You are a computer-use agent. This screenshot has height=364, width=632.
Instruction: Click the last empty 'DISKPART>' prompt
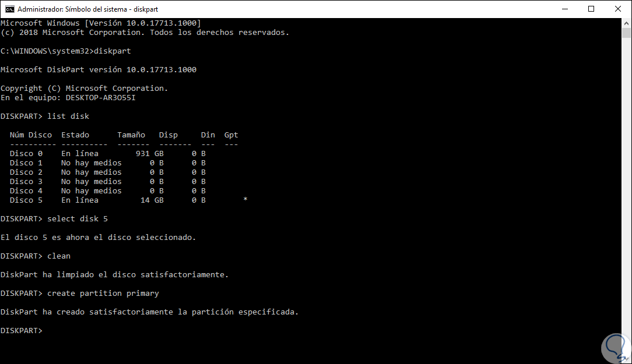pos(22,331)
